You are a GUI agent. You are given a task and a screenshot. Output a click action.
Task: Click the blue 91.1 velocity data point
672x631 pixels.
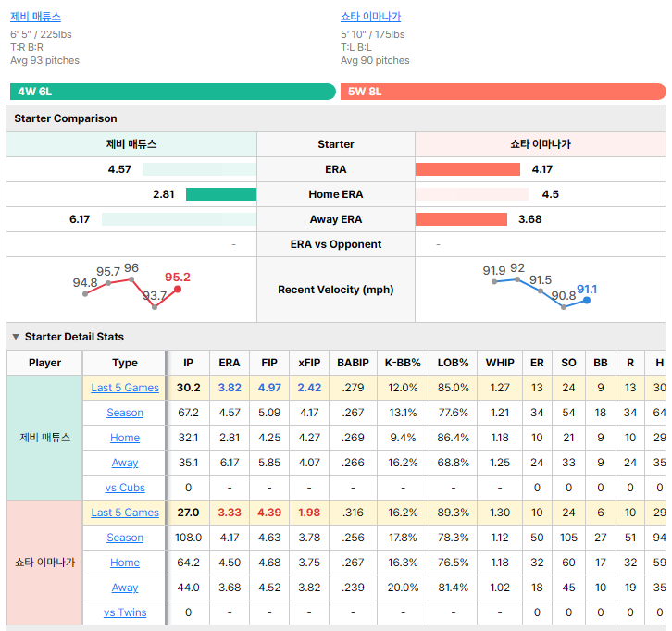coord(587,301)
